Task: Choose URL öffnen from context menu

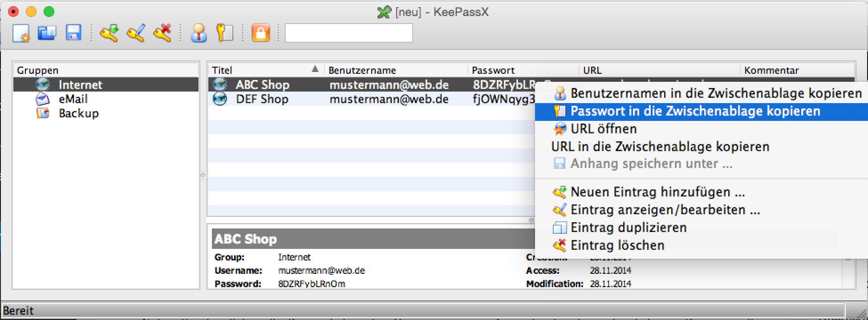Action: (x=702, y=129)
